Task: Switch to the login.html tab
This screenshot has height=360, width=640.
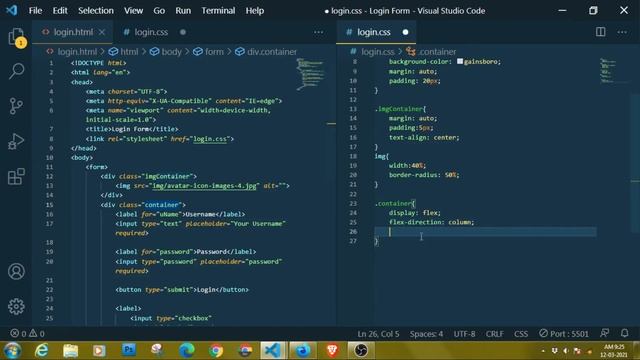Action: coord(73,32)
